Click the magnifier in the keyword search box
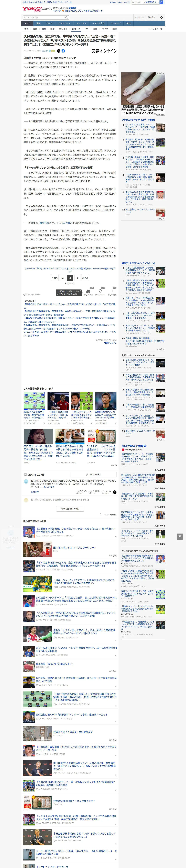186x868 pixels. 66,18
